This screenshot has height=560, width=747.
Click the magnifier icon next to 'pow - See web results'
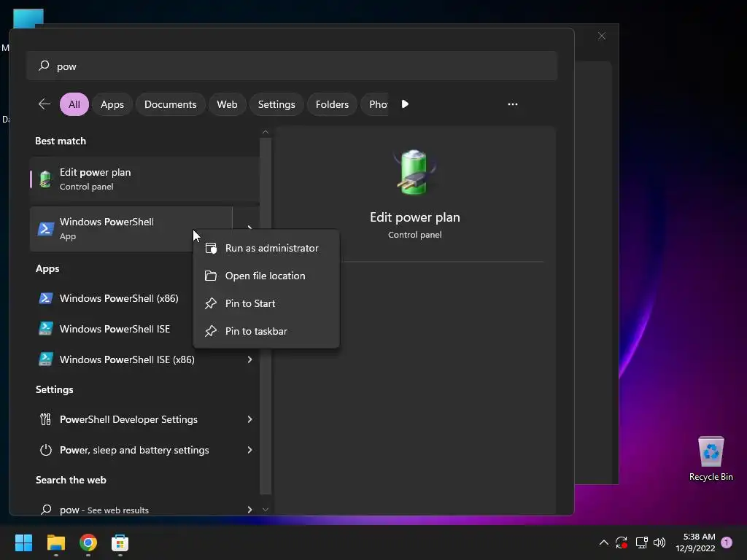coord(46,510)
